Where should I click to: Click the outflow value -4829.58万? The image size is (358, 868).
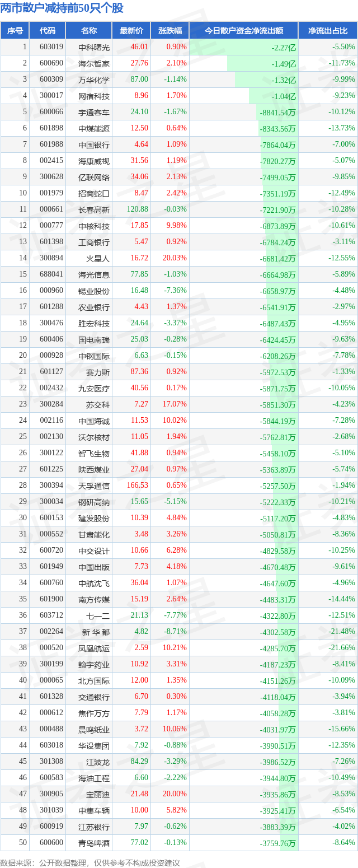tap(278, 550)
